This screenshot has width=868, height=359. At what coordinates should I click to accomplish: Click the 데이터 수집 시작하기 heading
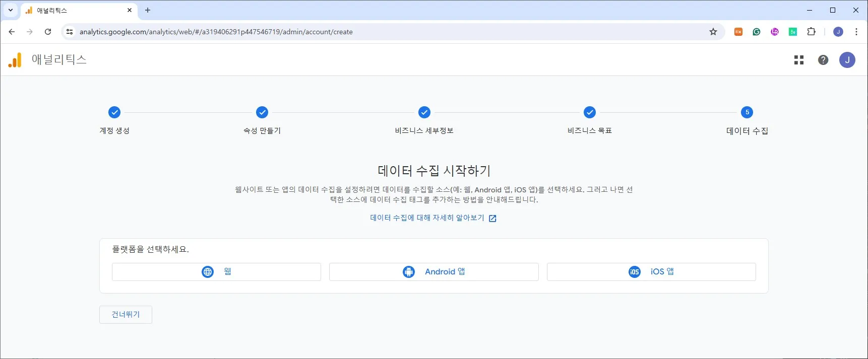(434, 171)
